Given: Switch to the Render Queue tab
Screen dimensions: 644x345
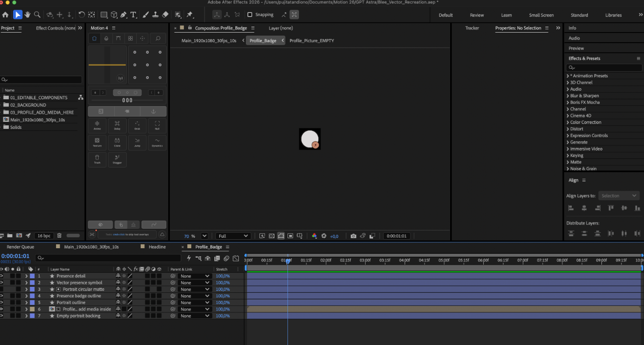Looking at the screenshot, I should (x=21, y=247).
